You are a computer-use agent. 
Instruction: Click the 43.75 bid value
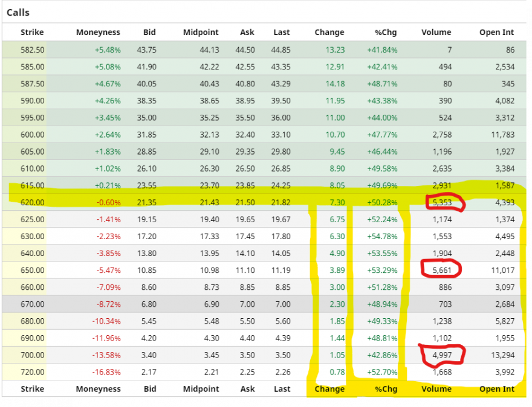pos(146,50)
